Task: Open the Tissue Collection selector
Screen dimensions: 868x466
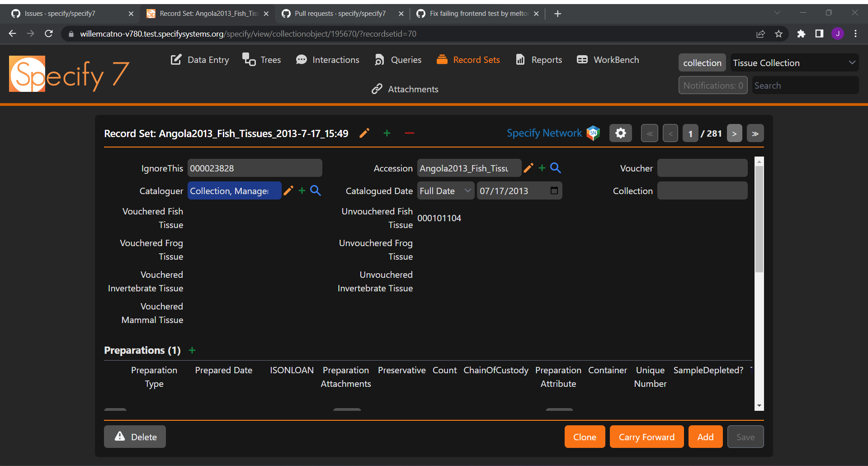Action: [794, 62]
